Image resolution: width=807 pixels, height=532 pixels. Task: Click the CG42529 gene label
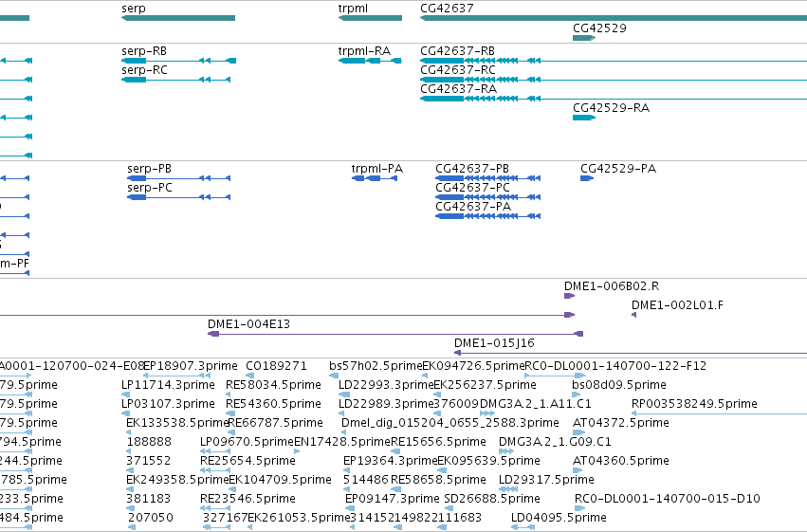(599, 28)
